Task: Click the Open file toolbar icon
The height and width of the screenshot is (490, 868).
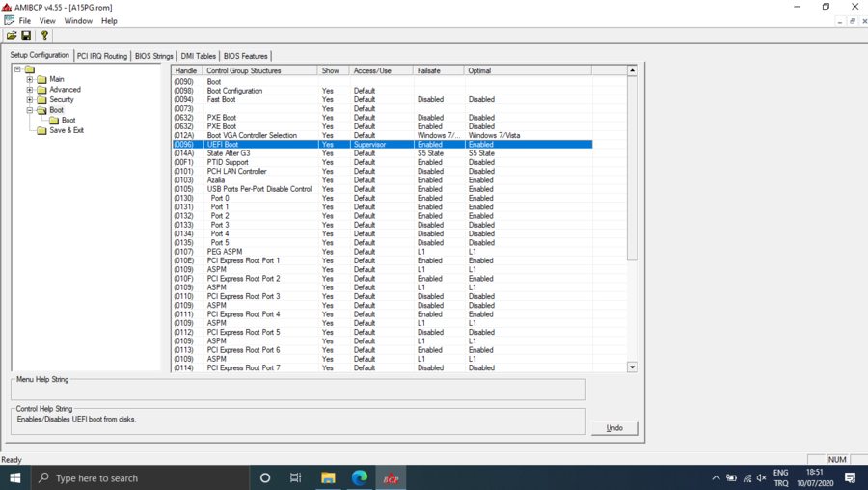Action: click(12, 36)
